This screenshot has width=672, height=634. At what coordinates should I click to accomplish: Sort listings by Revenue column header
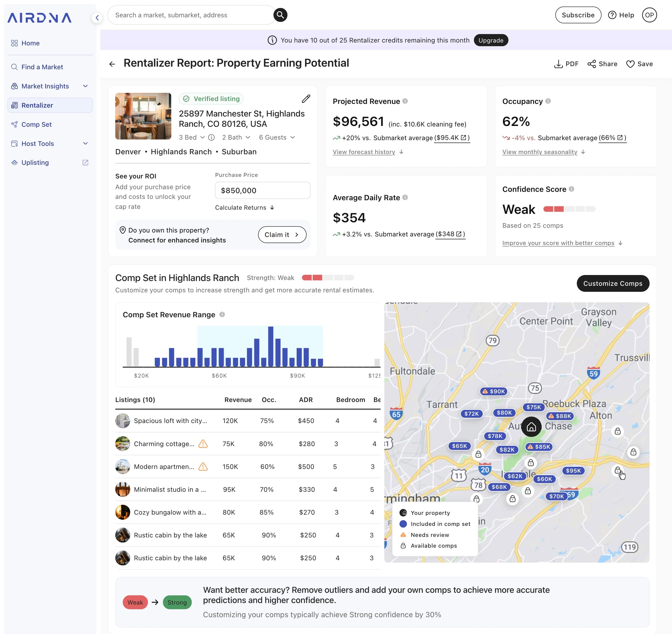238,399
